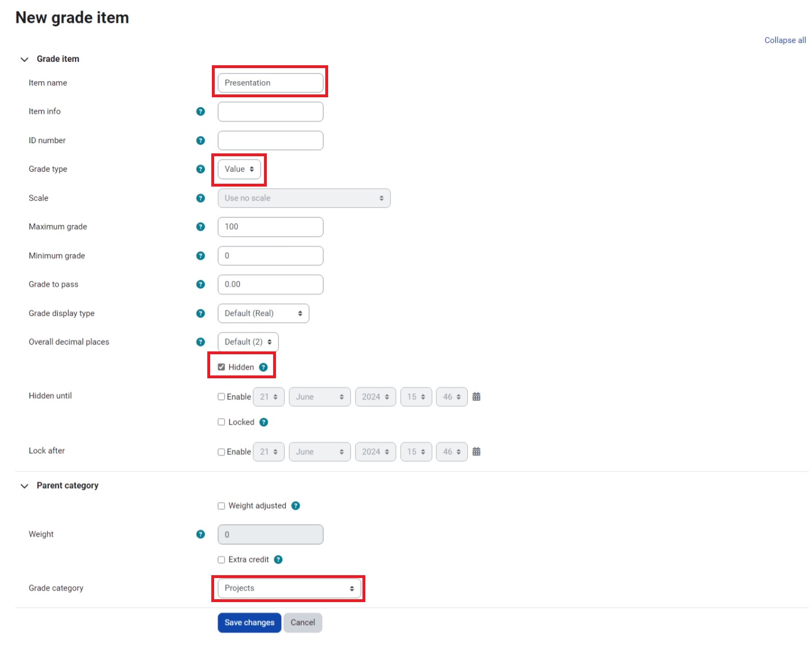Collapse the Grade item section
The width and height of the screenshot is (812, 649).
(25, 60)
